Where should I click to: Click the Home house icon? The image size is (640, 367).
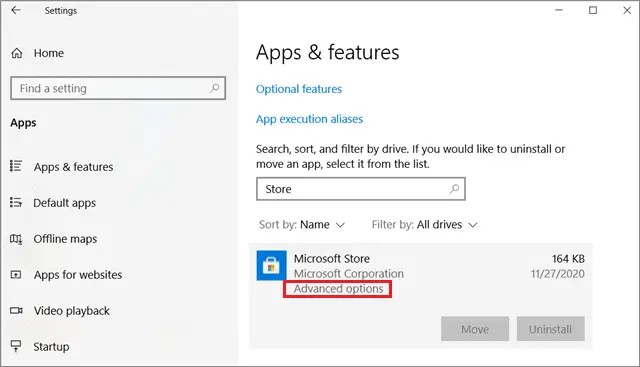pos(17,53)
